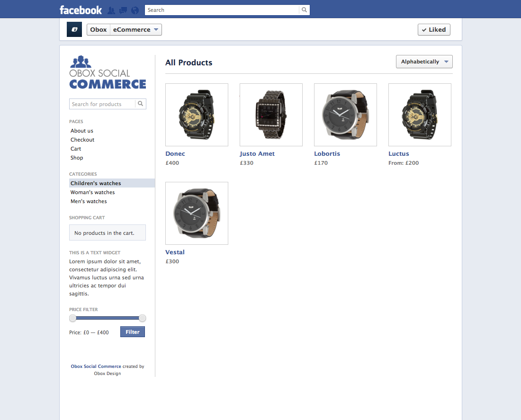Image resolution: width=521 pixels, height=420 pixels.
Task: Open the messages icon
Action: pos(123,9)
